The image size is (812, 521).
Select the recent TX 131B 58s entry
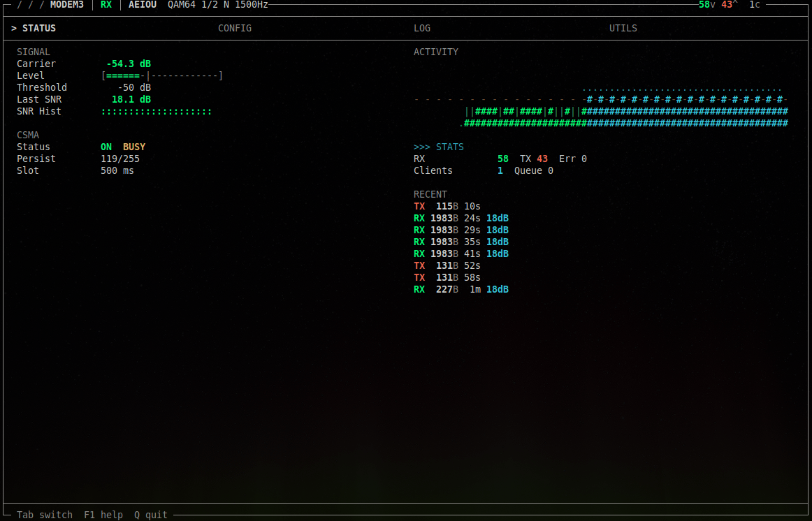(447, 278)
